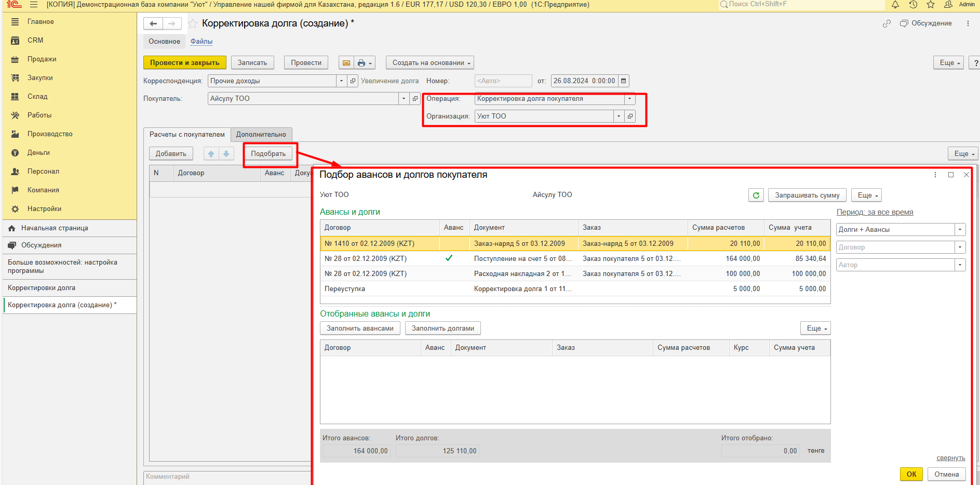Click the Период: за все время link
980x485 pixels.
coord(875,212)
